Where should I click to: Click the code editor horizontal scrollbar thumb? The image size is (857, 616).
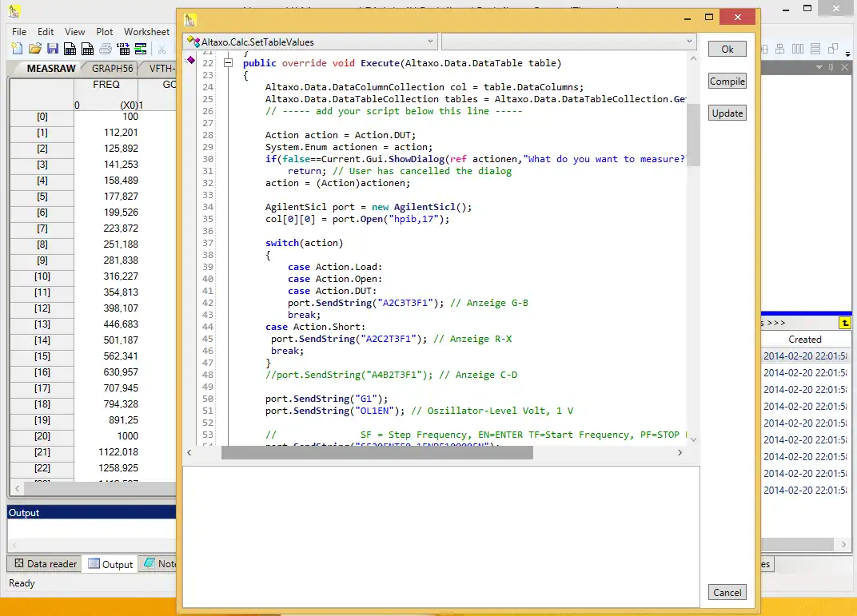pos(377,452)
